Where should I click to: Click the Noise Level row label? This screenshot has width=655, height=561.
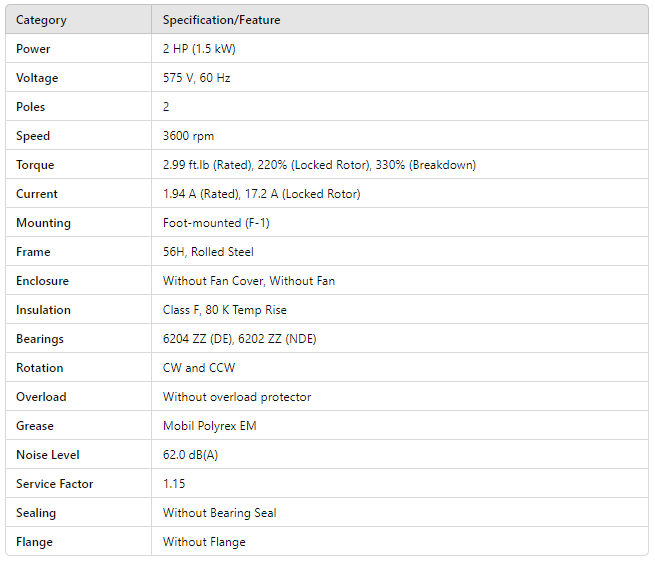point(47,455)
